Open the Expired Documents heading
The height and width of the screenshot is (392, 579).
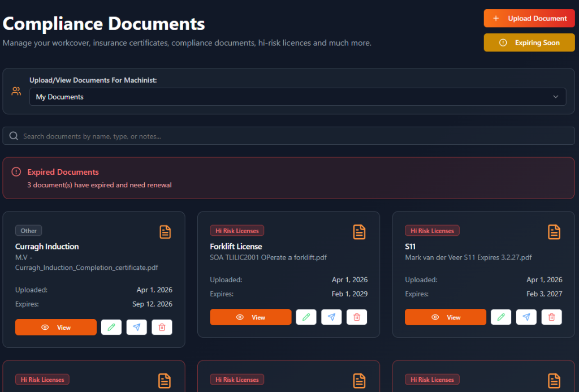click(63, 172)
